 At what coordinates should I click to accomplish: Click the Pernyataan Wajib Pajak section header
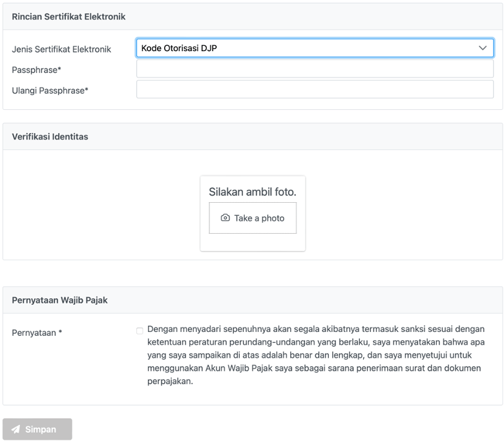tap(59, 300)
